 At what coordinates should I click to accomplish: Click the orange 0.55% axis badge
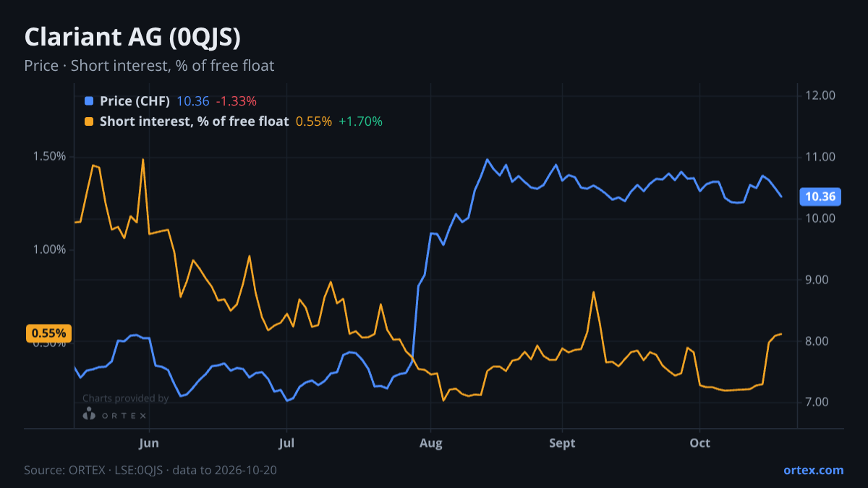(49, 333)
